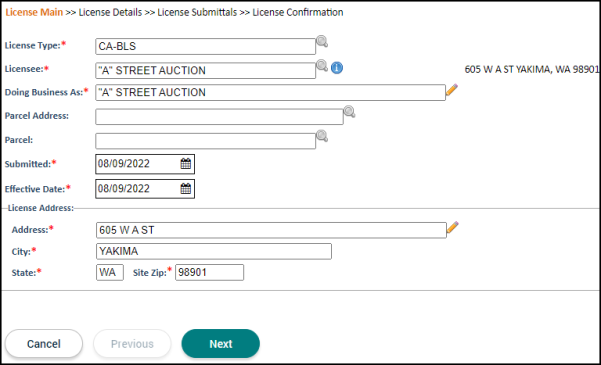
Task: Click licensee address text '605 W A ST YAKIMA, WA 98901'
Action: [532, 69]
